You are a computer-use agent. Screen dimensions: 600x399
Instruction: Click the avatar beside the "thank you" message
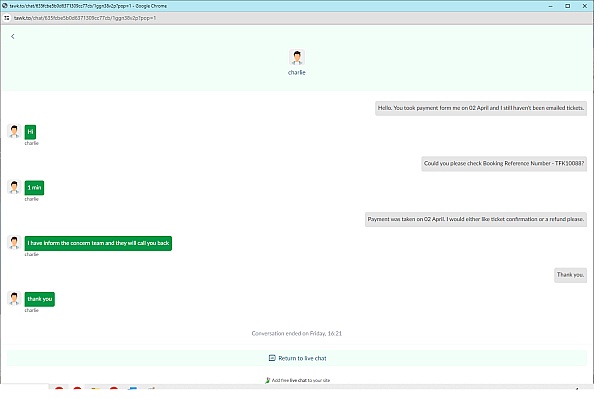click(14, 298)
